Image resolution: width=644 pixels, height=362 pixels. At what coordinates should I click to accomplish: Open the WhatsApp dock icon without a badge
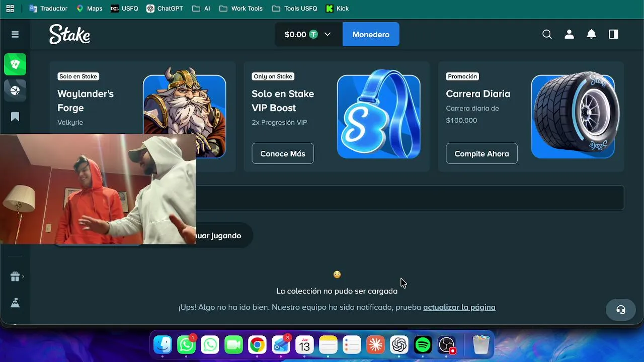[x=210, y=345]
